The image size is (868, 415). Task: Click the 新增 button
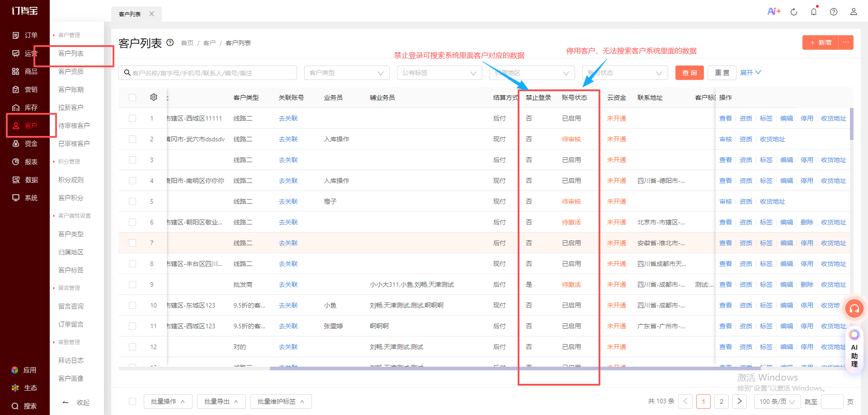click(x=821, y=42)
